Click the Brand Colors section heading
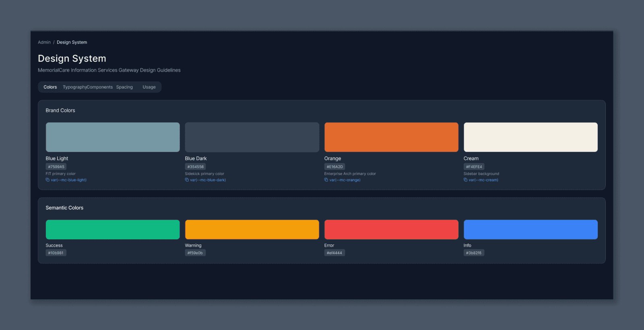 [60, 110]
